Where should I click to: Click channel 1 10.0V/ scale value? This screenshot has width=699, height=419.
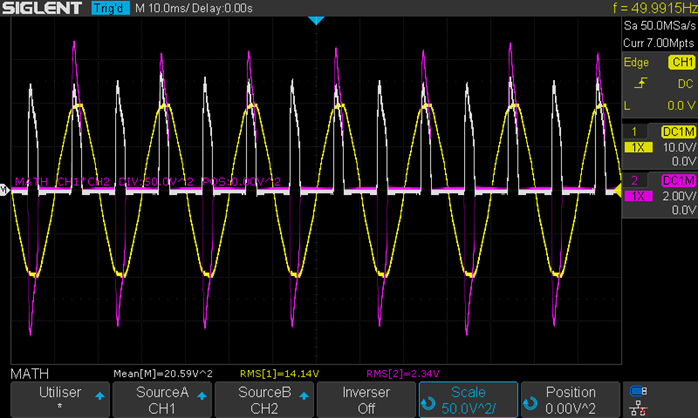(x=679, y=147)
